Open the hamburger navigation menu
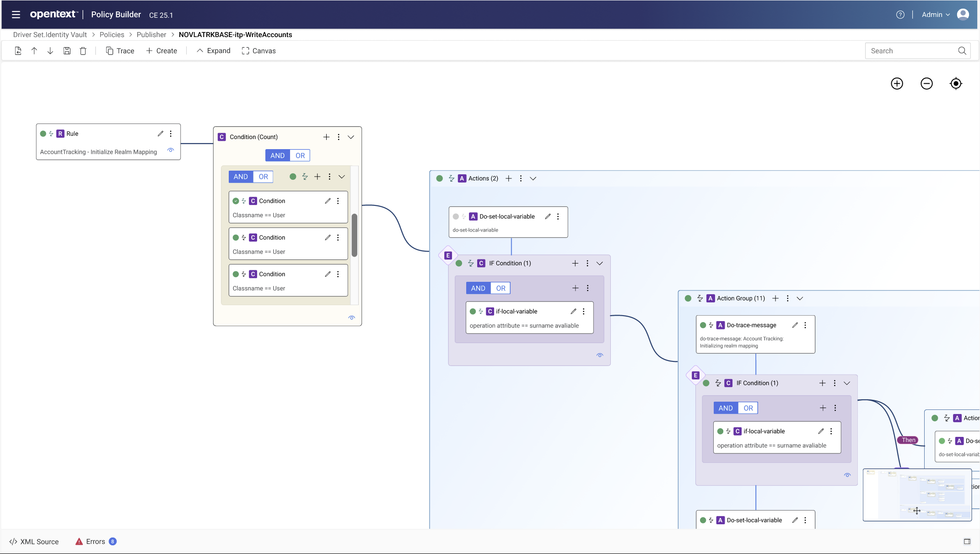This screenshot has height=554, width=980. (x=16, y=14)
